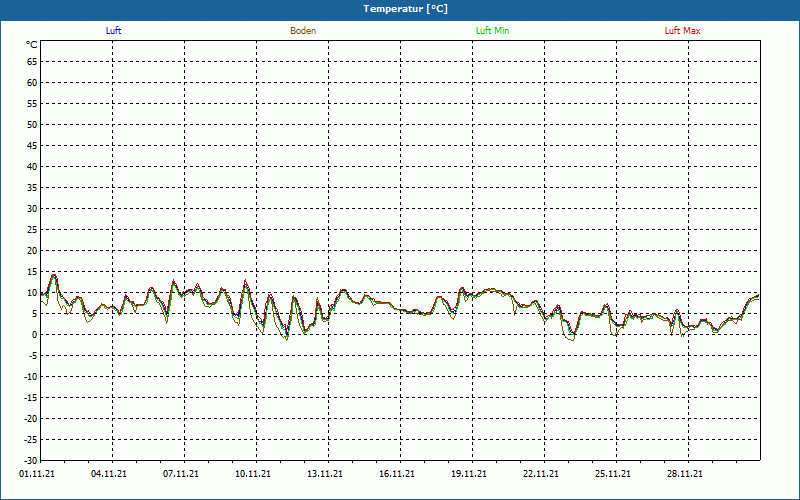Click the green "Luft Min" legend label
Image resolution: width=800 pixels, height=500 pixels.
pos(492,31)
